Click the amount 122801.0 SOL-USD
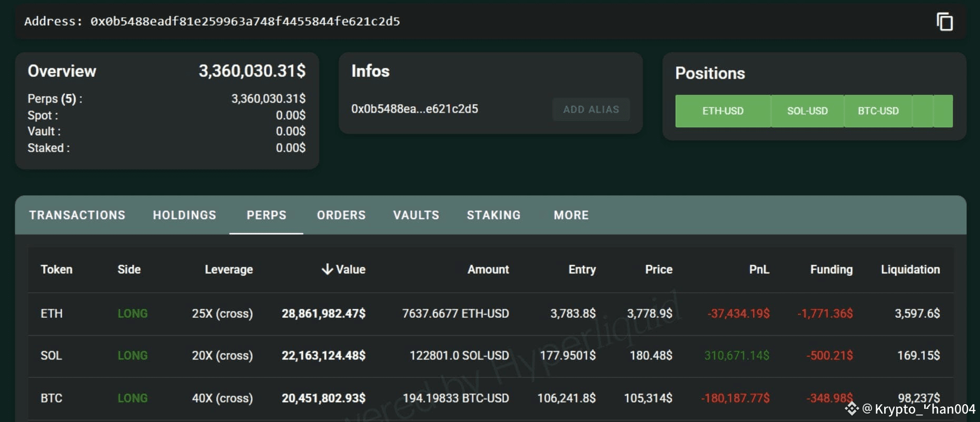This screenshot has width=980, height=422. pos(459,356)
